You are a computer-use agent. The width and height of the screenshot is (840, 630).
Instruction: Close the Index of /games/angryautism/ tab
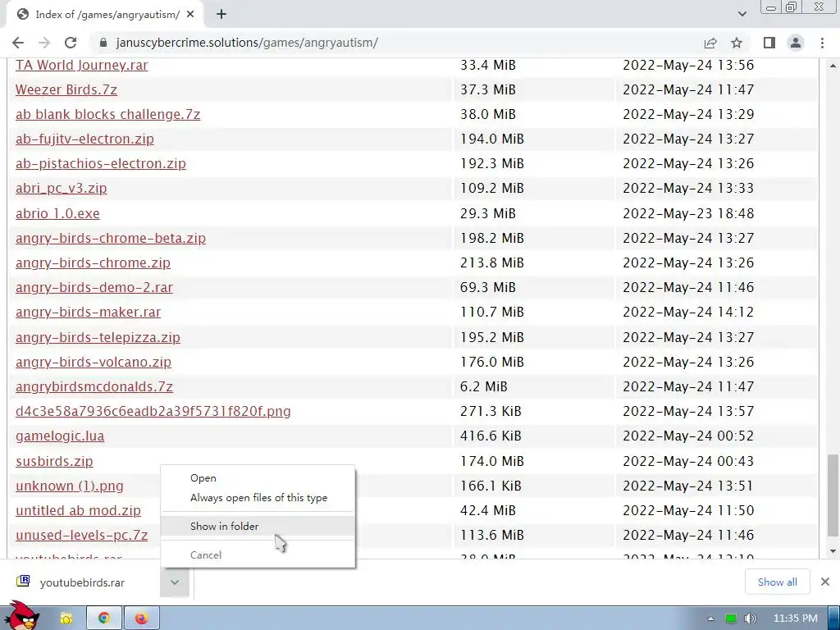(x=190, y=15)
